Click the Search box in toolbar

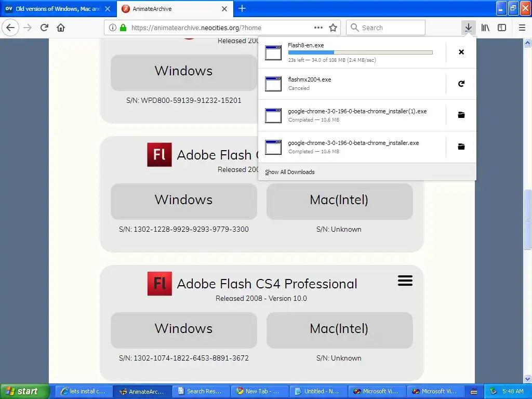385,28
